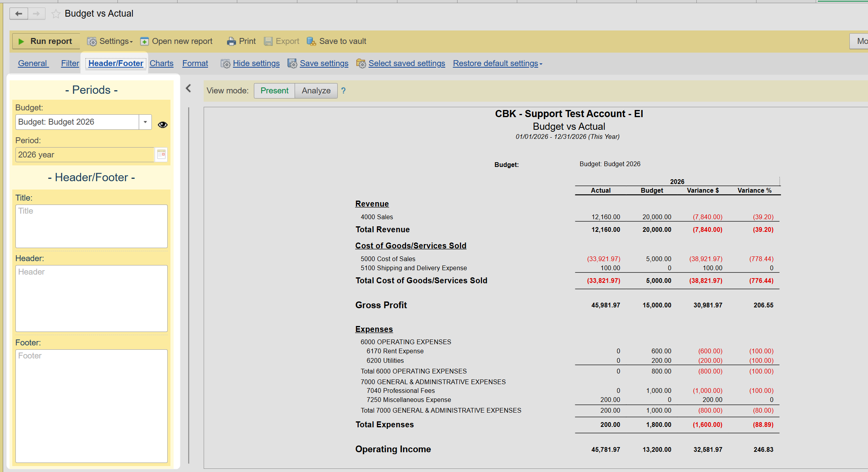Click the view mode help question mark
Screen dimensions: 868x472
[x=343, y=91]
